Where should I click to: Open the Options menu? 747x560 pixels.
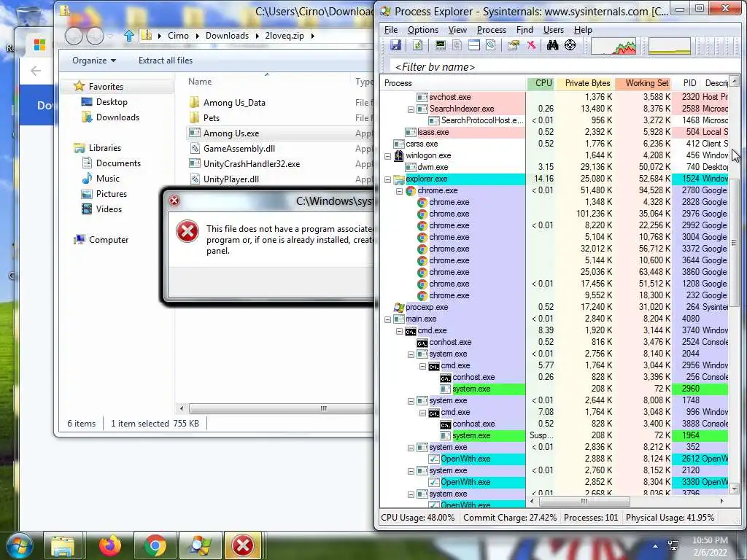point(422,29)
